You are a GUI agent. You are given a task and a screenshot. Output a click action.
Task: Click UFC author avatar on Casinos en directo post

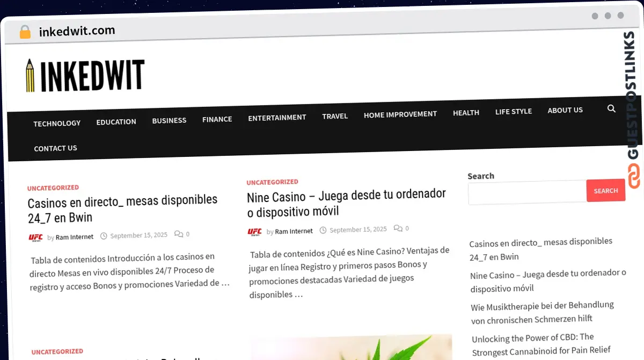tap(35, 237)
